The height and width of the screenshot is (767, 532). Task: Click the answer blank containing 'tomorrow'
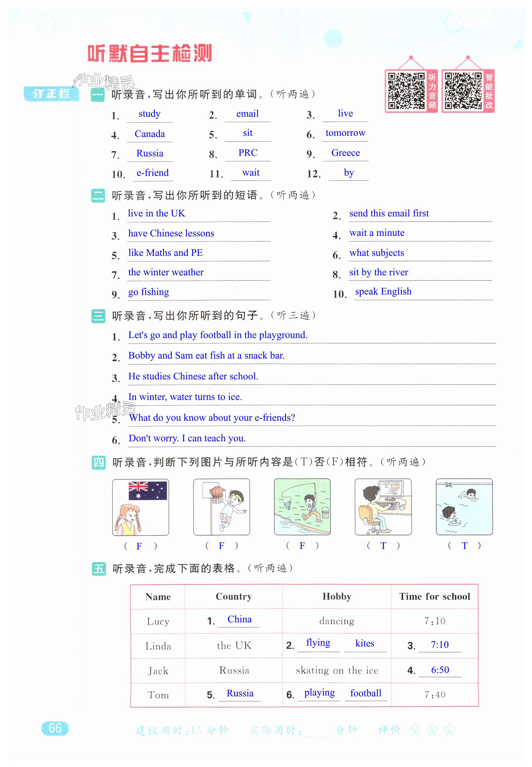coord(345,133)
